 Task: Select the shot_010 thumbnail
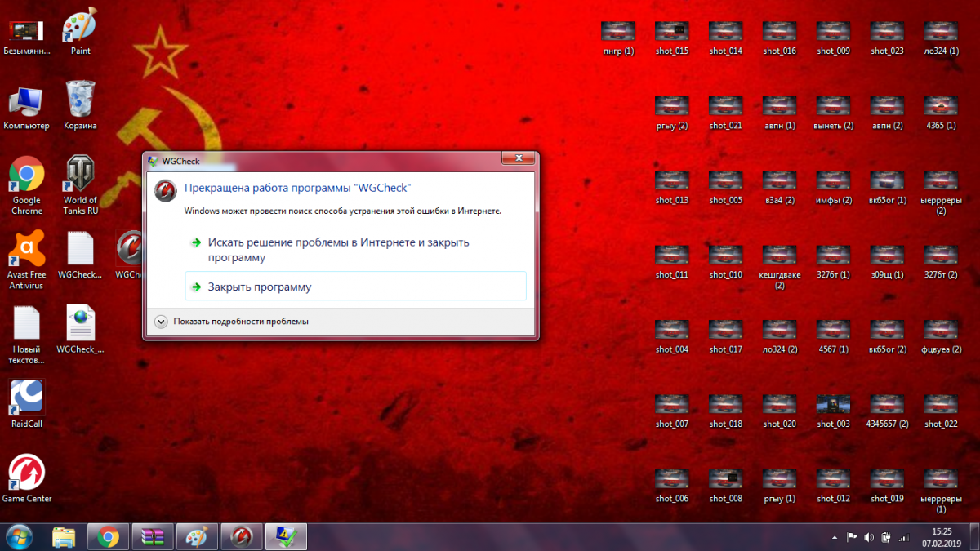pyautogui.click(x=725, y=263)
